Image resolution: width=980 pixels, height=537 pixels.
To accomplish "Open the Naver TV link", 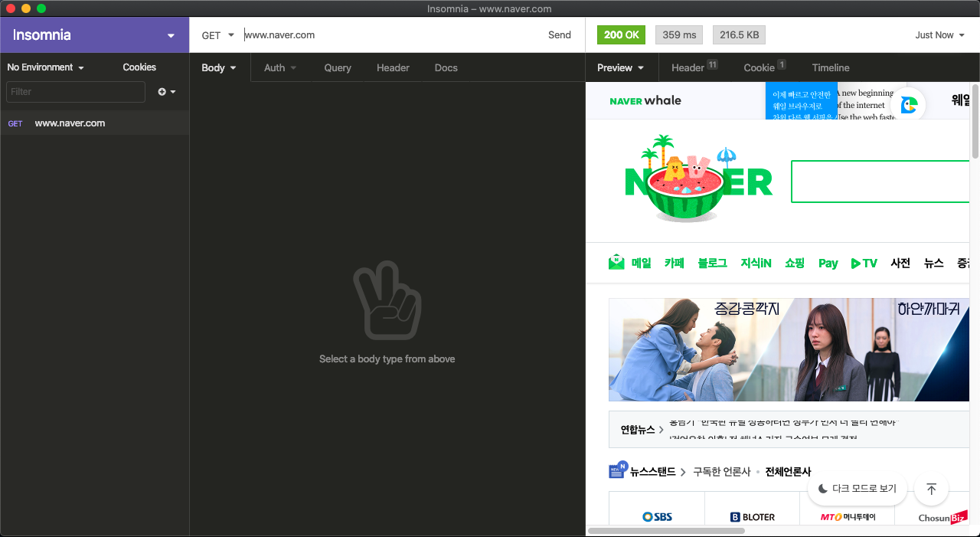I will point(864,263).
